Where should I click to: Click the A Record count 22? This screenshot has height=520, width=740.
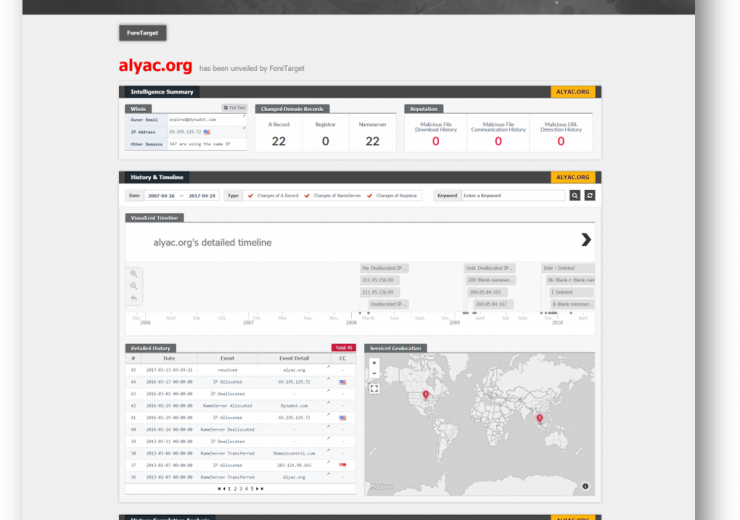(x=278, y=141)
